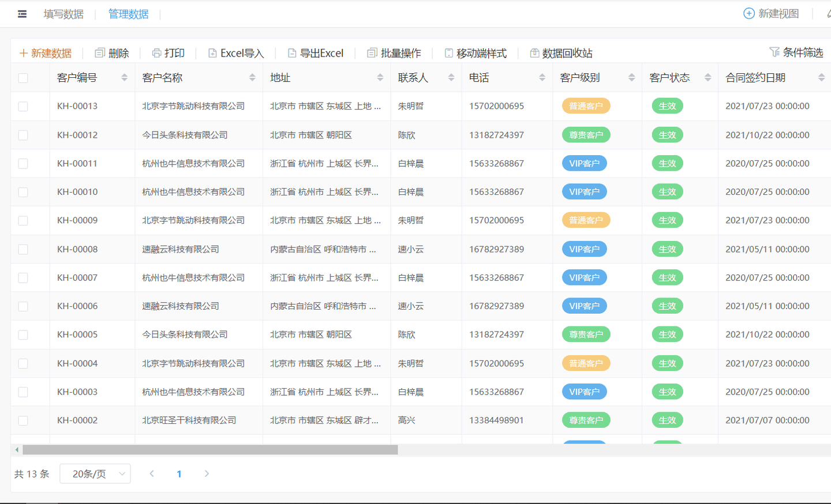Check the row KH-00008 checkbox
Screen dimensions: 831x504
23,249
